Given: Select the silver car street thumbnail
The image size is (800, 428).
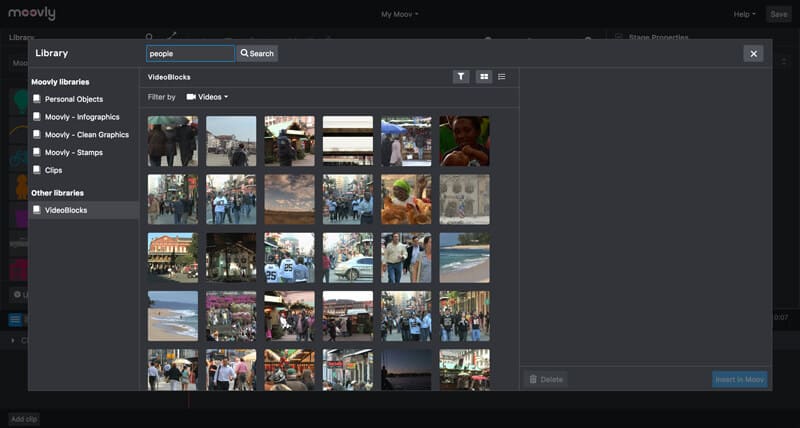Looking at the screenshot, I should click(x=348, y=258).
